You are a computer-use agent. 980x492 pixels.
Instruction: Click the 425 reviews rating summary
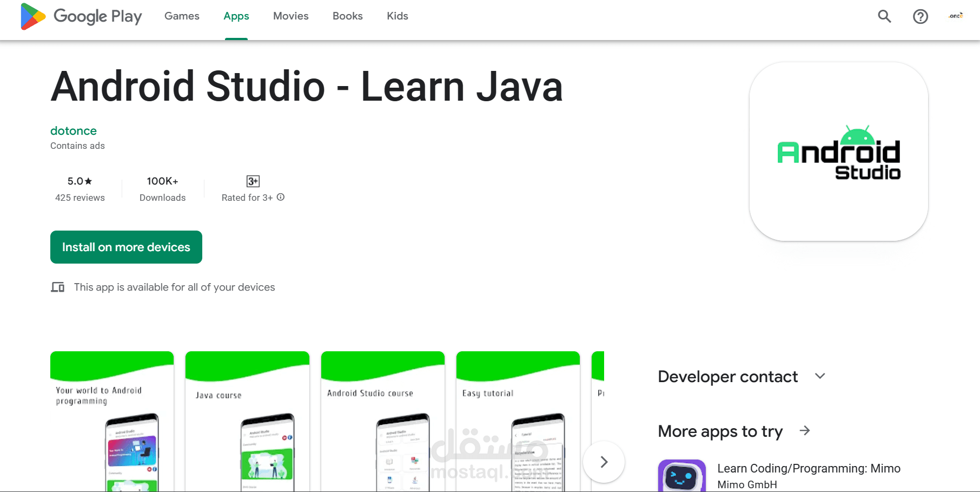click(80, 189)
